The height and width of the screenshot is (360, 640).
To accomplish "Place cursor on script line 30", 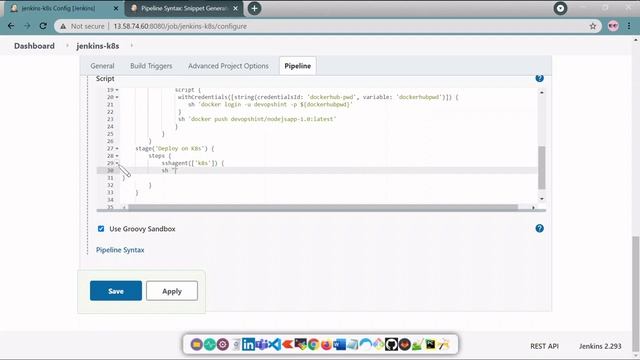I will pos(329,171).
